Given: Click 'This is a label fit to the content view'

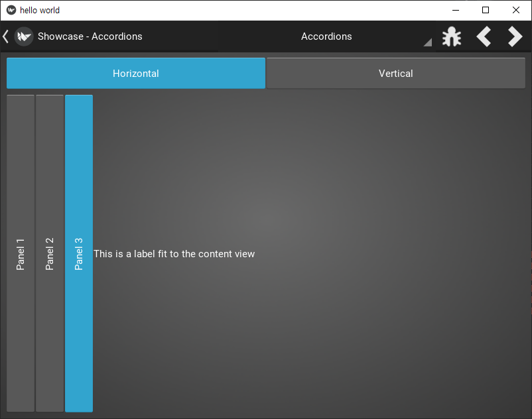Looking at the screenshot, I should (174, 254).
